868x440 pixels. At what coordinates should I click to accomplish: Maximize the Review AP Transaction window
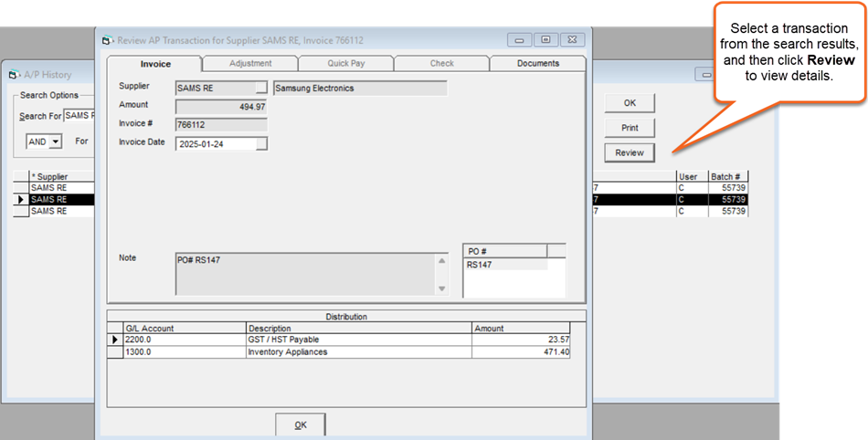pos(545,40)
